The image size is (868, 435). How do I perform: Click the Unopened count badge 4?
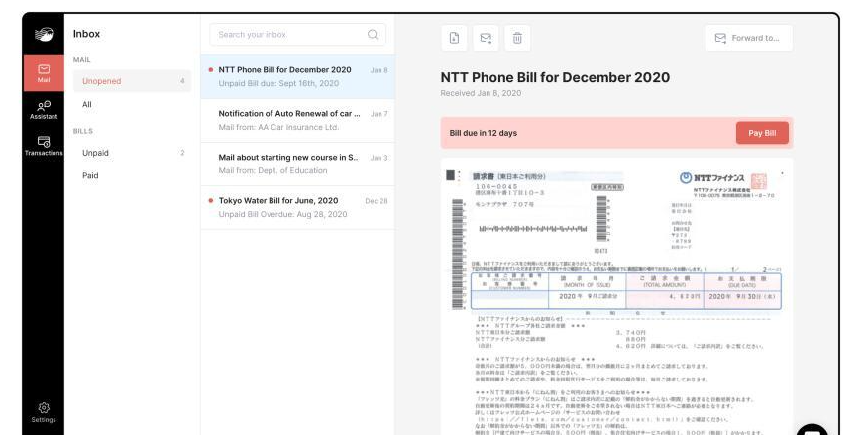(182, 81)
